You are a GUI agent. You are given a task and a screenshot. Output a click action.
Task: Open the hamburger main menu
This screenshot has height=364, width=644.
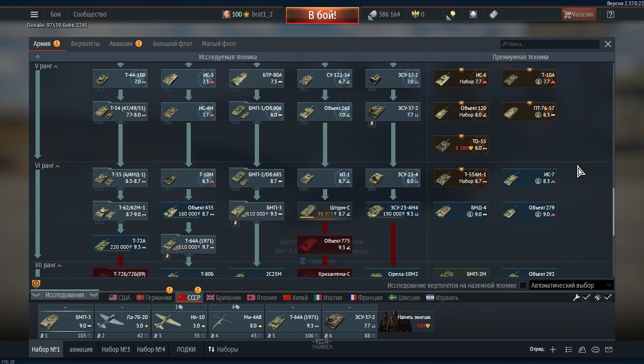[x=34, y=14]
